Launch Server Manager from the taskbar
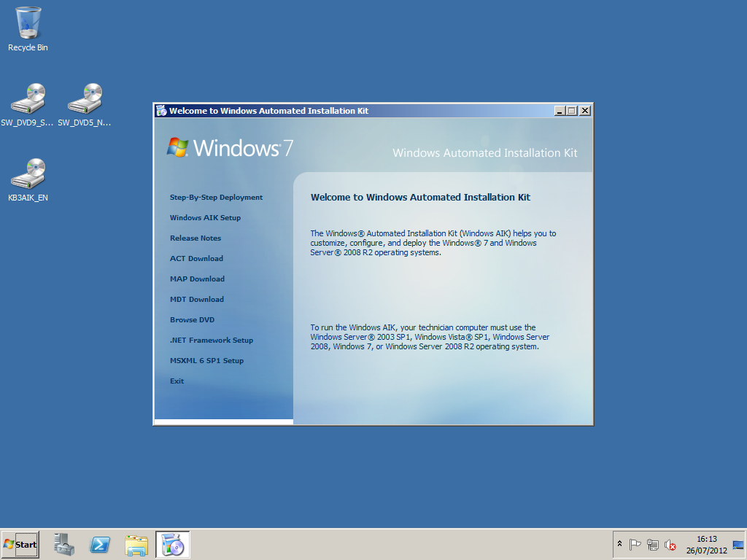Screen dimensions: 747x560 [x=64, y=544]
